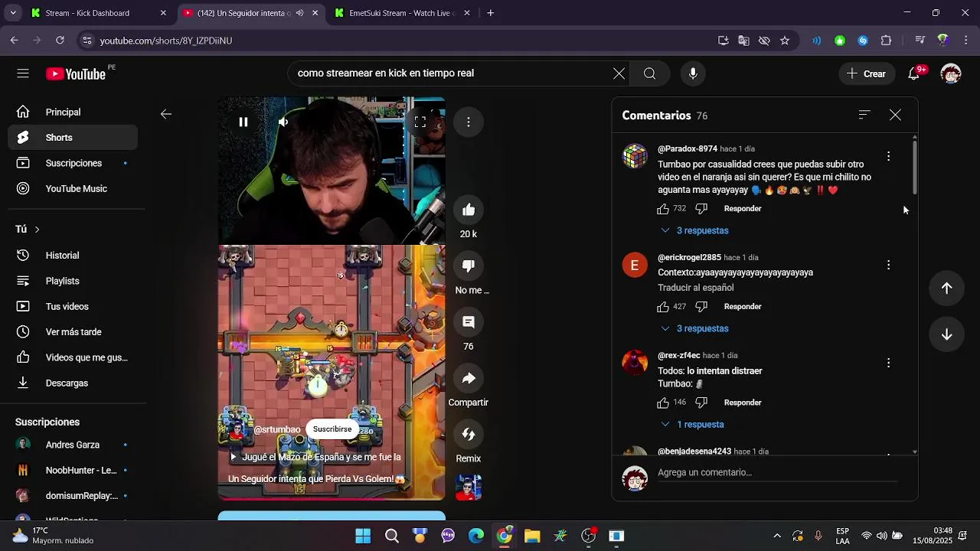The height and width of the screenshot is (551, 980).
Task: Open options for erickrogel2885 comment
Action: coord(888,265)
